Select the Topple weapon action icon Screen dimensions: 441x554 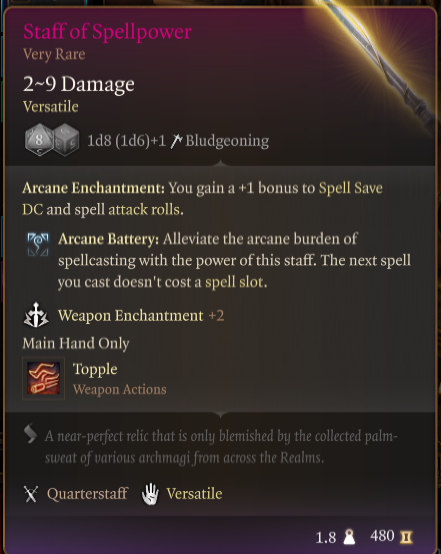(43, 378)
